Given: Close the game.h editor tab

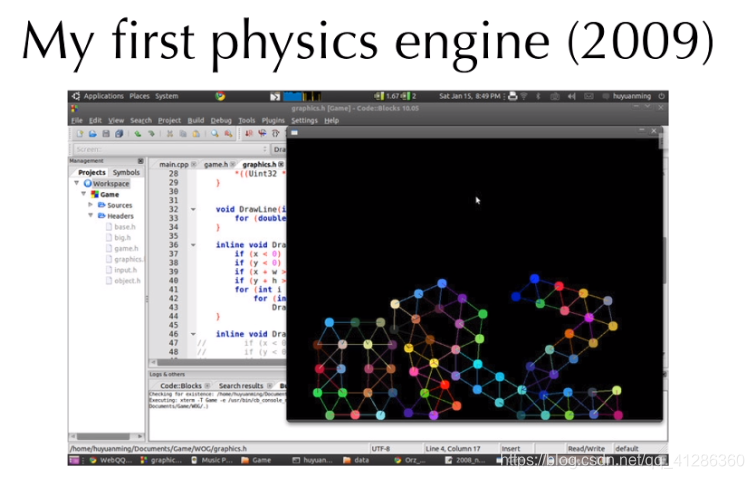Looking at the screenshot, I should 233,164.
